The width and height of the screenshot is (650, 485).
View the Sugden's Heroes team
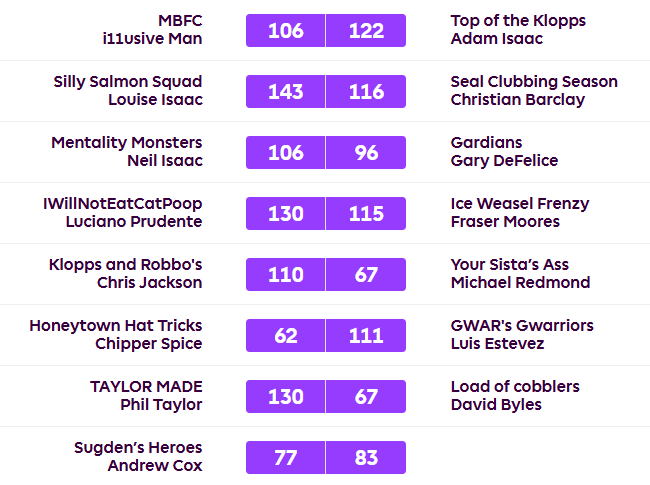point(138,448)
